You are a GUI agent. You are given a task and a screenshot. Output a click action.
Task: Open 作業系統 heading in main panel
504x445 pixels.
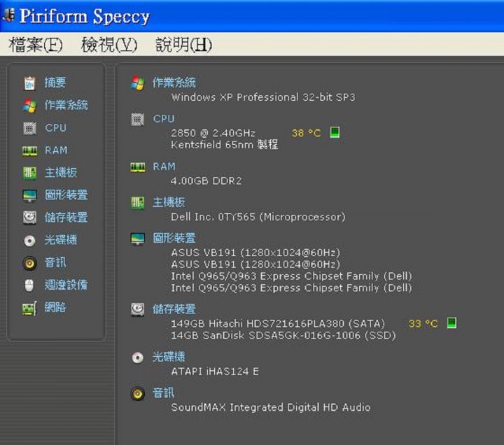point(174,83)
